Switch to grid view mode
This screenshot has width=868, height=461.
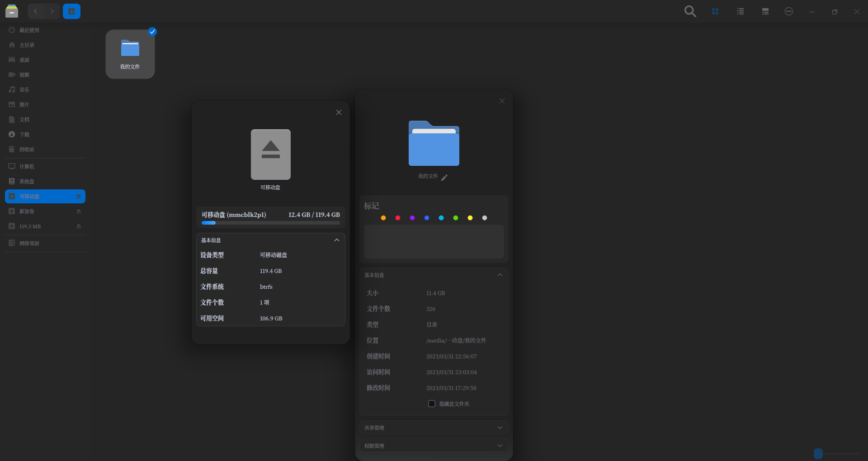pos(715,11)
